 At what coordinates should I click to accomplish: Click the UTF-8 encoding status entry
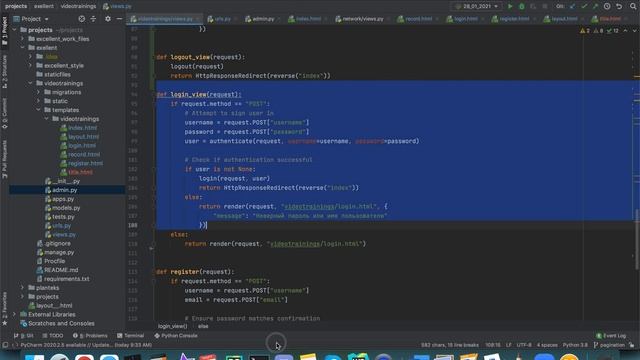pos(524,345)
